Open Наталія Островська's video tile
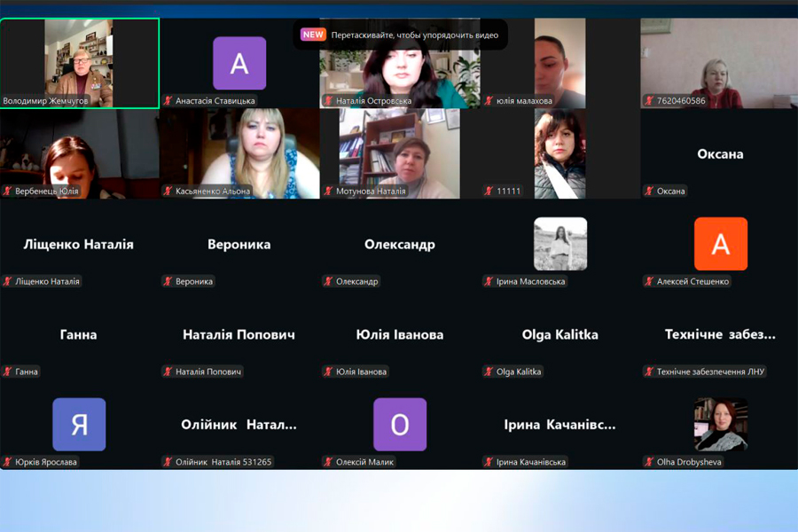Screen dimensions: 798x532 (400, 63)
